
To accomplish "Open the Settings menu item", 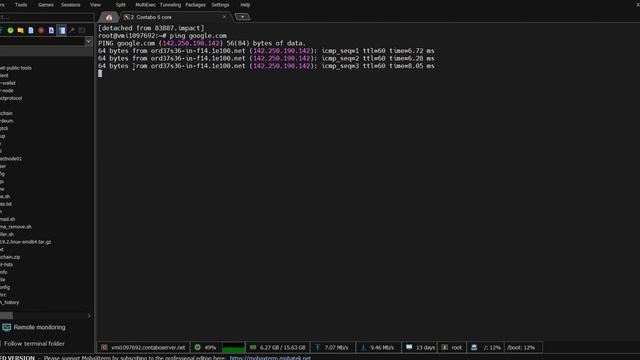I will pos(220,5).
